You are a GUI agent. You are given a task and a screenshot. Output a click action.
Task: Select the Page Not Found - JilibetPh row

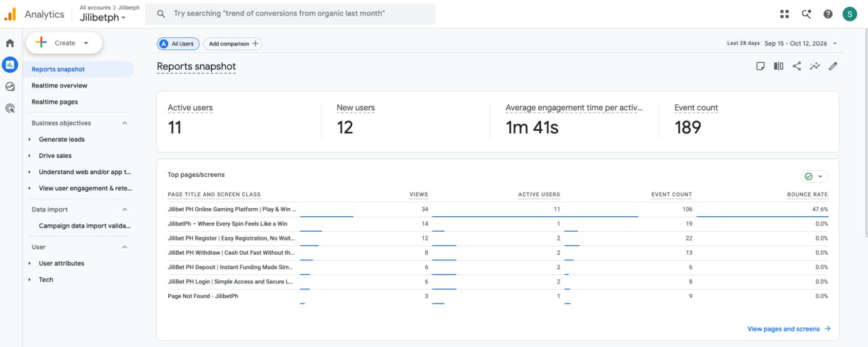498,296
